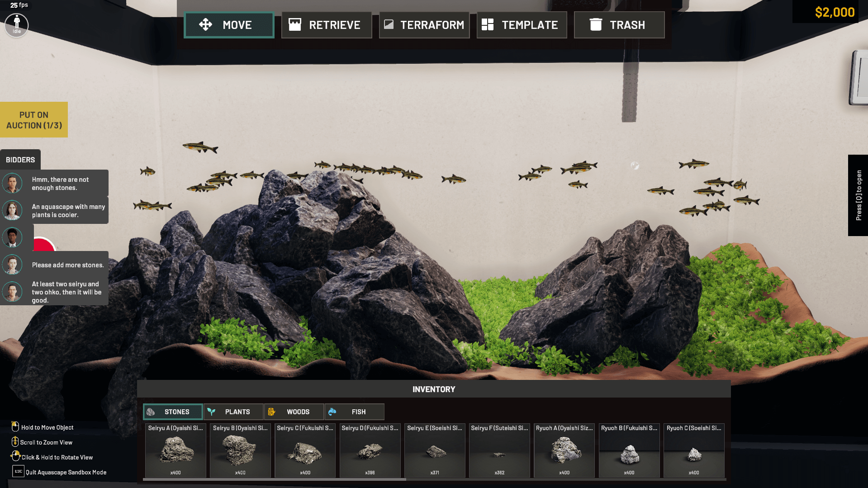Show the Fish inventory tab
Image resolution: width=868 pixels, height=488 pixels.
coord(355,412)
